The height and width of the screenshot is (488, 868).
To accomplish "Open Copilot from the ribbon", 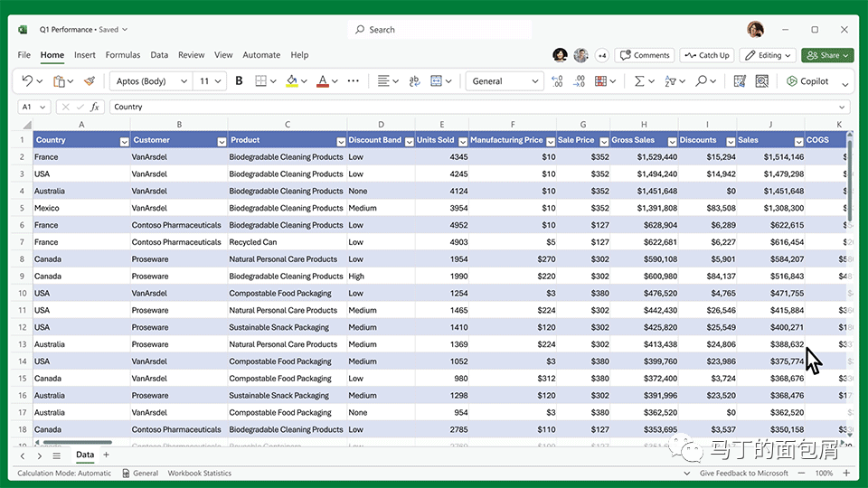I will pos(807,80).
